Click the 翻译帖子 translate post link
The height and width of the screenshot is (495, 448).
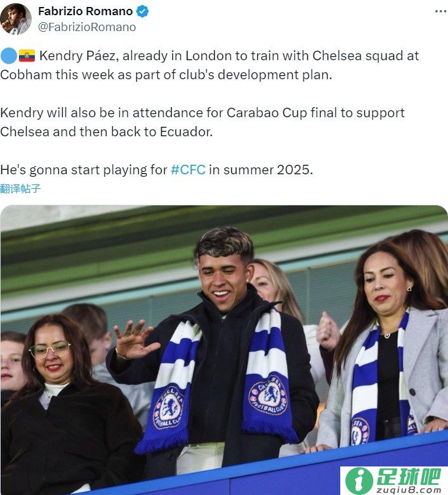20,188
